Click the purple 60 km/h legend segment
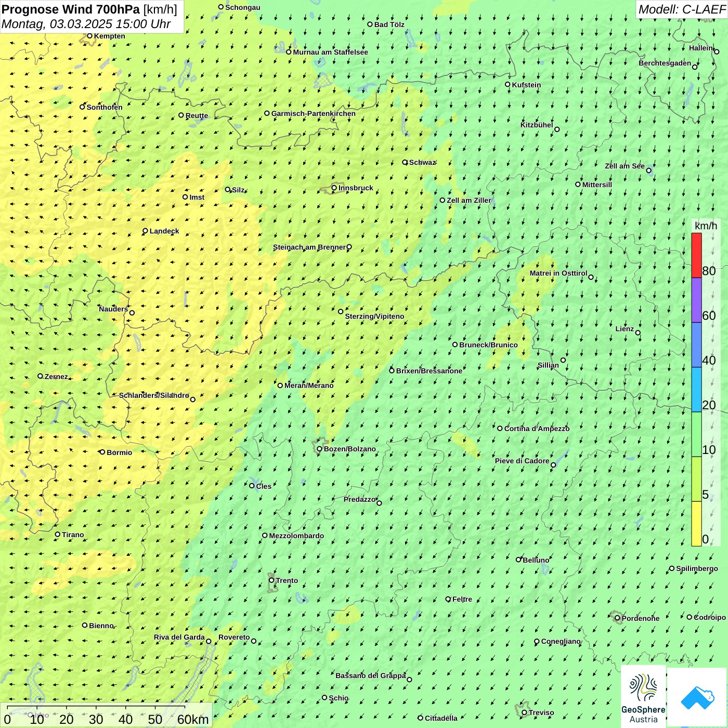The width and height of the screenshot is (728, 728). [696, 301]
